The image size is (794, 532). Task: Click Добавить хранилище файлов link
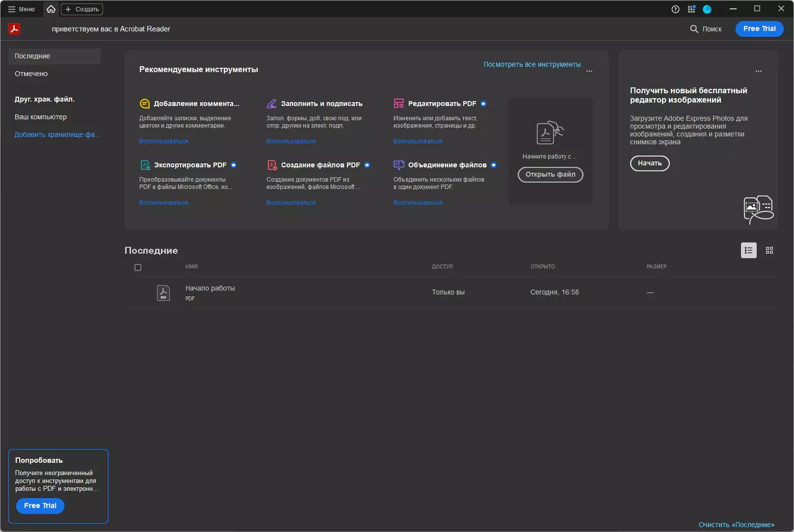click(57, 135)
